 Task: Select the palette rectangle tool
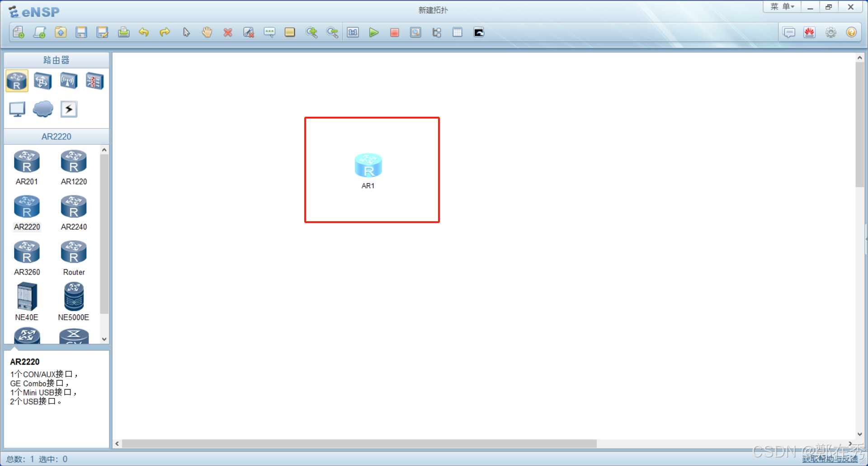tap(290, 32)
